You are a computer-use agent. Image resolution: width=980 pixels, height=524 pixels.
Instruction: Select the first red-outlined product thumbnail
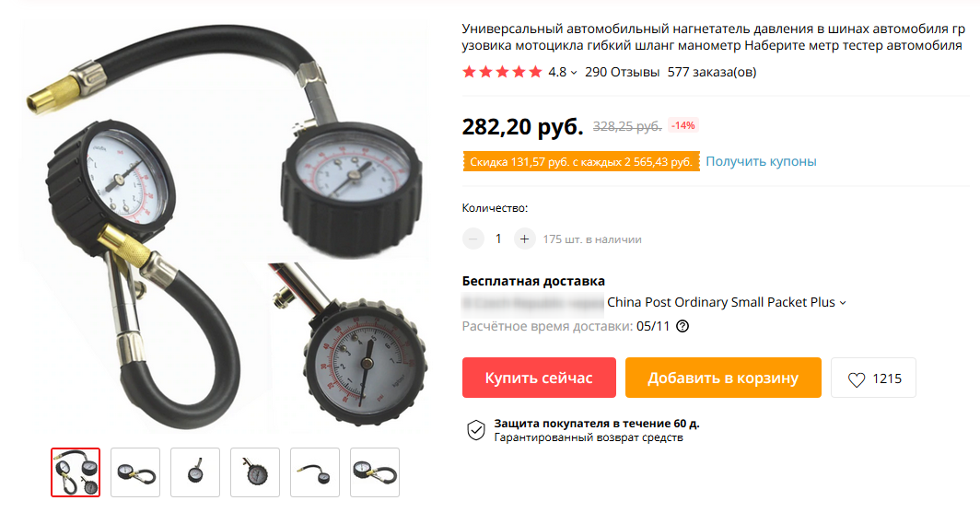coord(76,472)
